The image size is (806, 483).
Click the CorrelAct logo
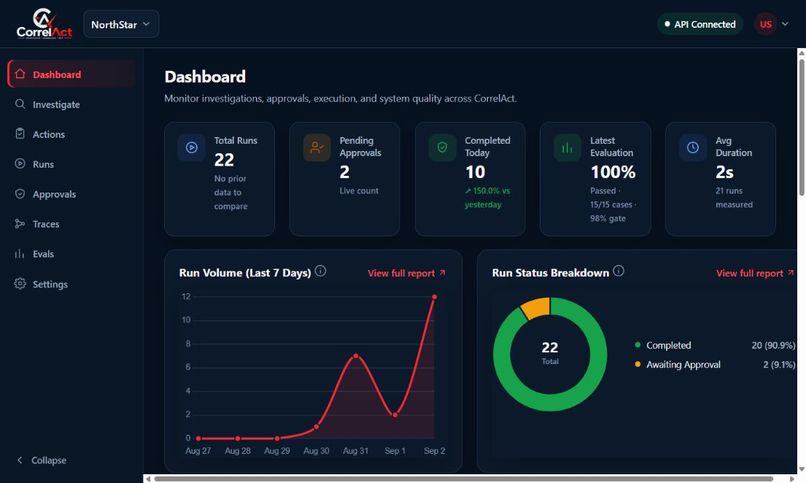click(x=44, y=24)
